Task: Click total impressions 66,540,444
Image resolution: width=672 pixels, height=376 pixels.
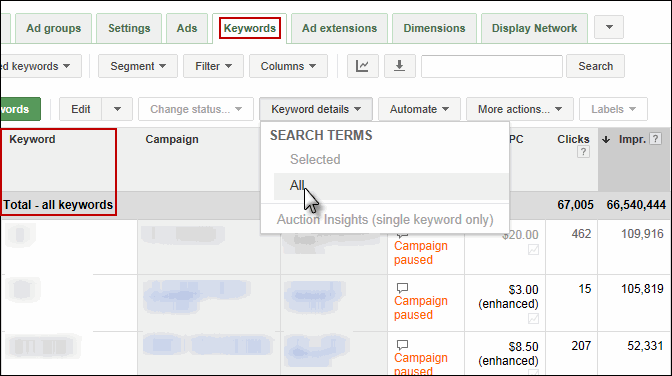Action: click(636, 205)
